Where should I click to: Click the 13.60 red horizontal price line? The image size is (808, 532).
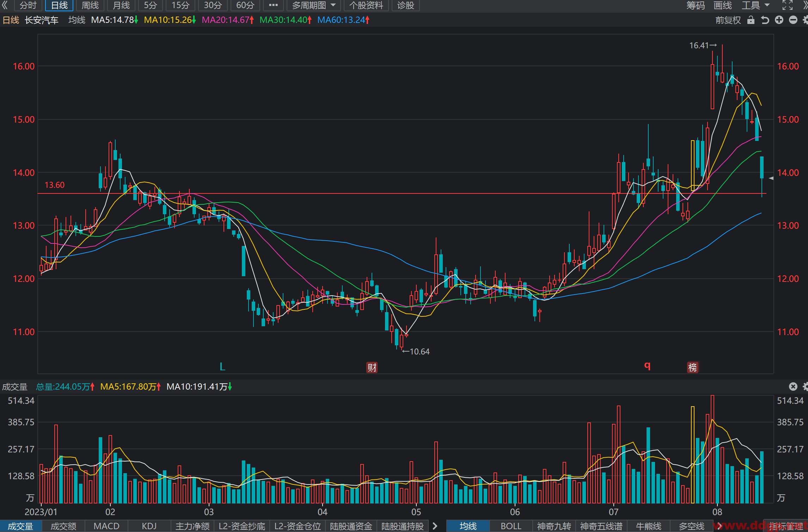[402, 193]
